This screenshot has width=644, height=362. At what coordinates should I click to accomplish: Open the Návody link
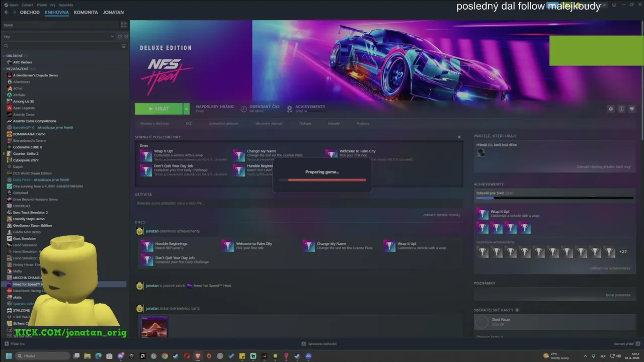pyautogui.click(x=334, y=123)
